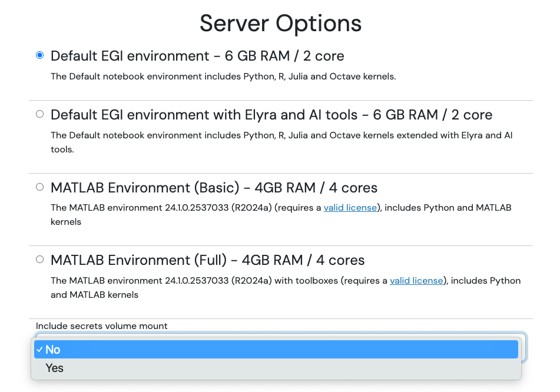Pick 'Yes' in secrets volume mount dropdown

click(276, 368)
